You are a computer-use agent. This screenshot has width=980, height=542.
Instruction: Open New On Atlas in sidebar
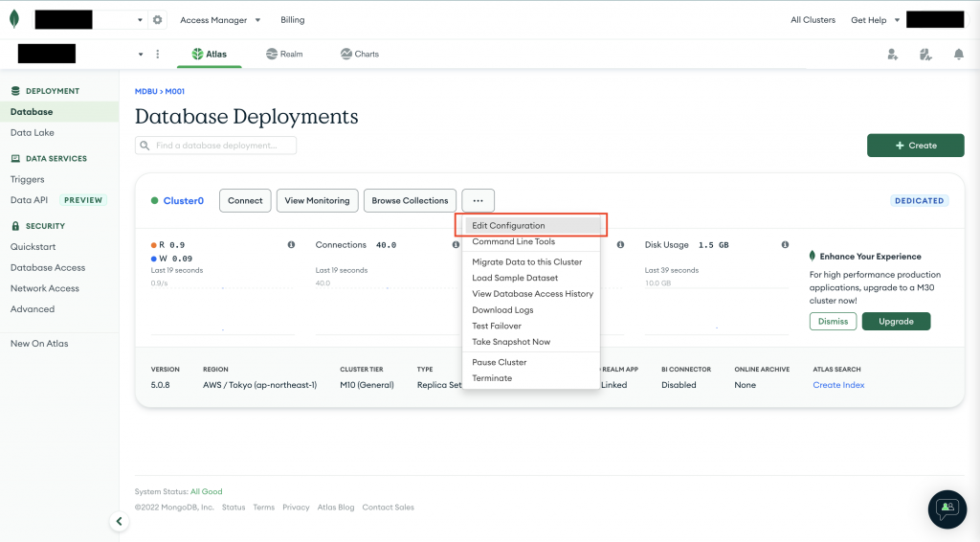pyautogui.click(x=39, y=343)
